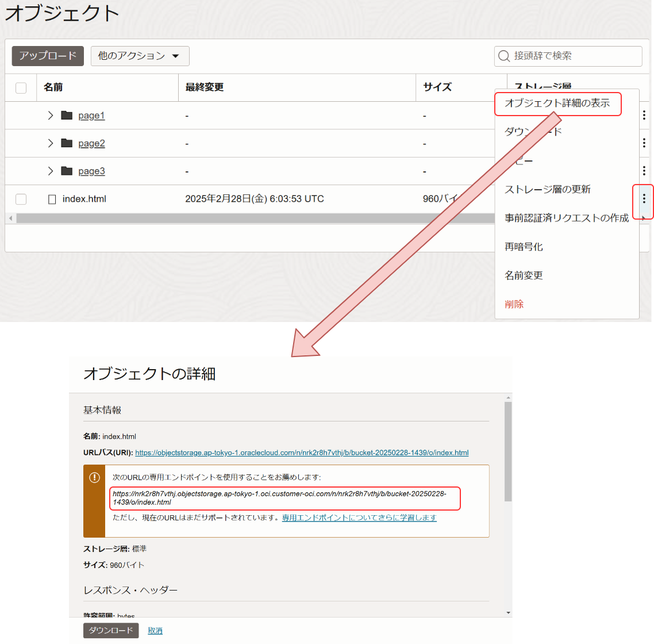Toggle the select-all checkbox in header

(21, 87)
